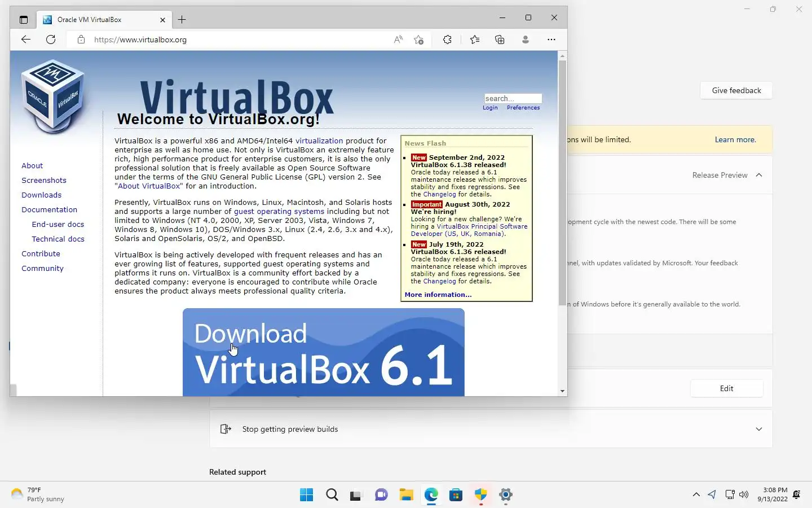Open a new tab with plus button
812x508 pixels.
182,19
